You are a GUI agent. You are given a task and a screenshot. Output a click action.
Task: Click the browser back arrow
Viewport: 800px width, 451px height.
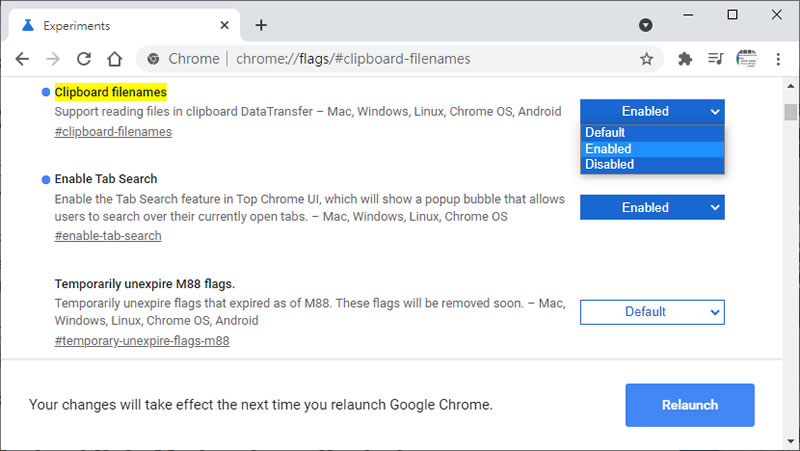coord(22,59)
